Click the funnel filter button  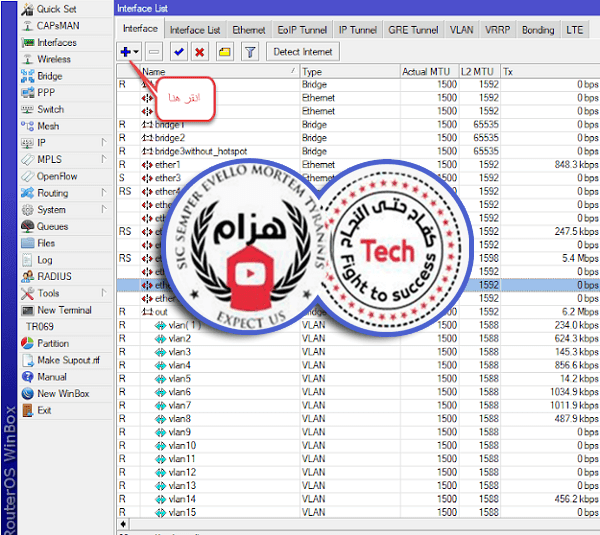click(x=250, y=52)
